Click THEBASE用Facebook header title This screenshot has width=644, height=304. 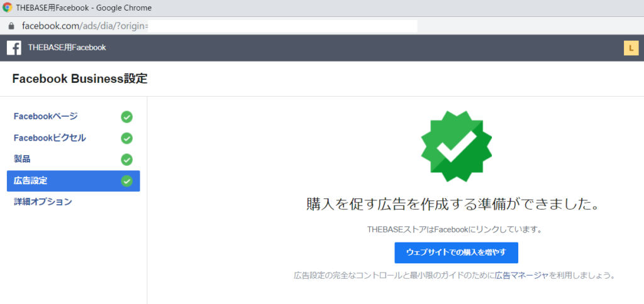point(67,48)
